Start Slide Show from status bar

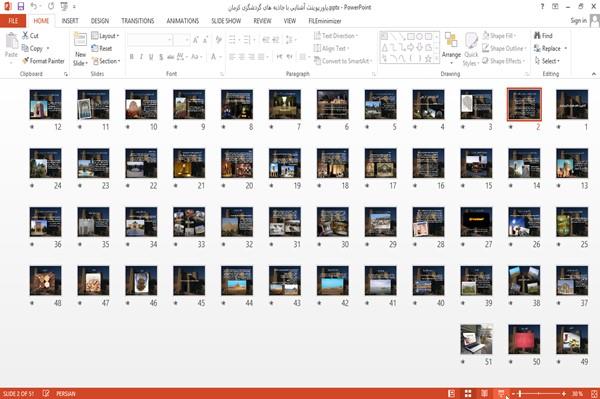pos(501,393)
